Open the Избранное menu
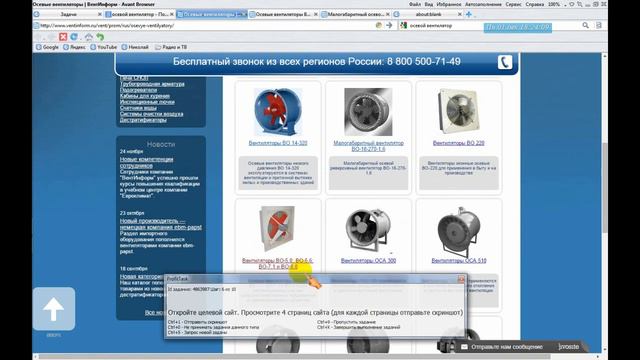This screenshot has width=640, height=360. click(449, 4)
